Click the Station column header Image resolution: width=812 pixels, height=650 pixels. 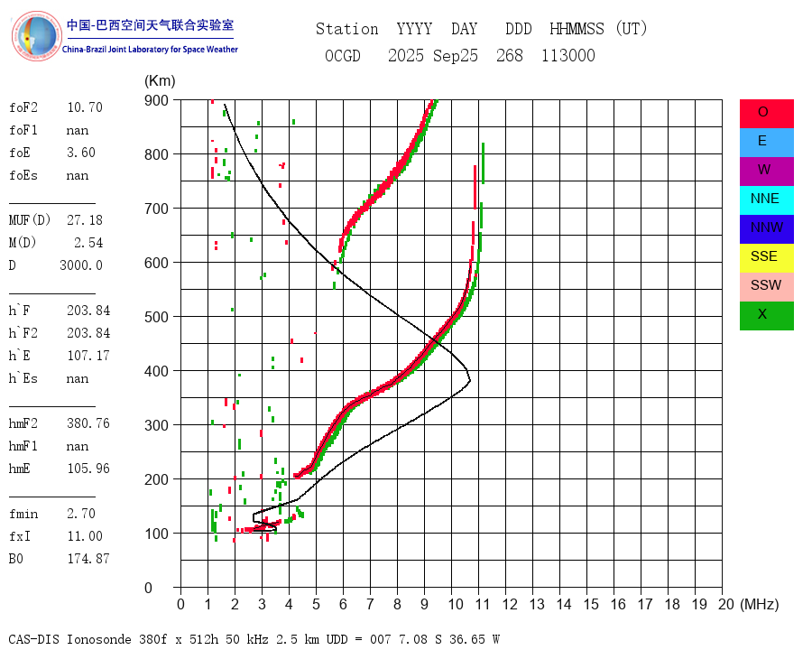[x=347, y=29]
